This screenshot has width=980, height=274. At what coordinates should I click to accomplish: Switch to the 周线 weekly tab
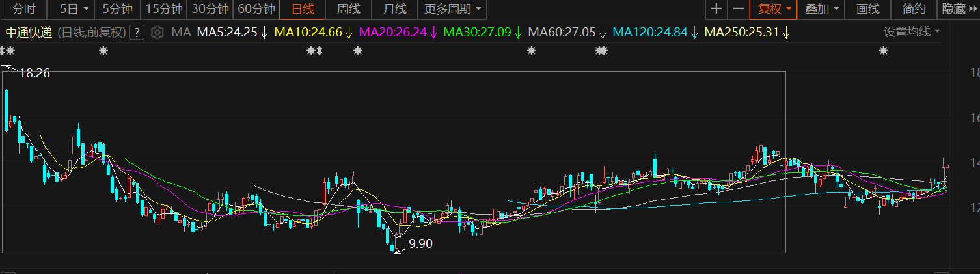click(348, 9)
